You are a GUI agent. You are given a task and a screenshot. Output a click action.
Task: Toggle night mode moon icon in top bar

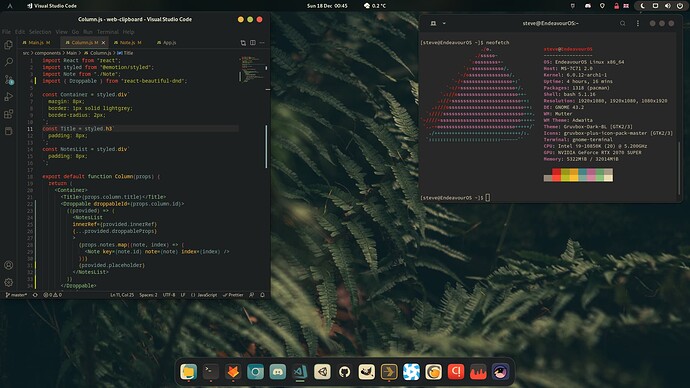pos(642,6)
